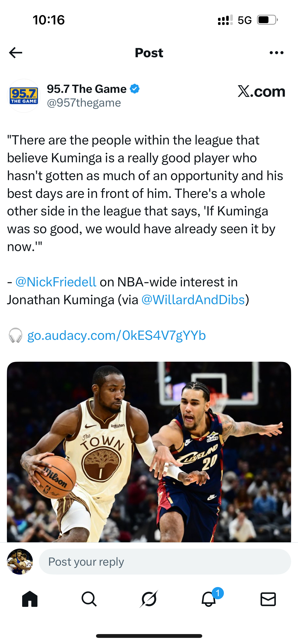Tap the X.com logo

(261, 91)
